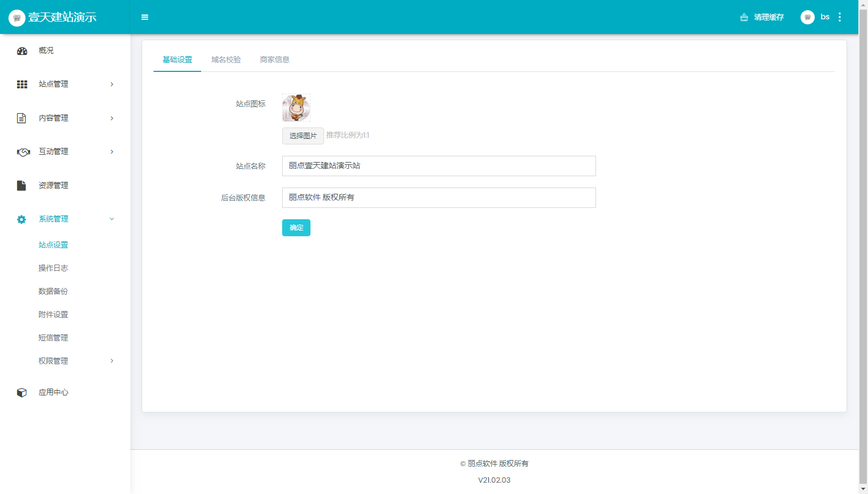Open 附件设置 submenu item
This screenshot has width=868, height=494.
click(53, 314)
